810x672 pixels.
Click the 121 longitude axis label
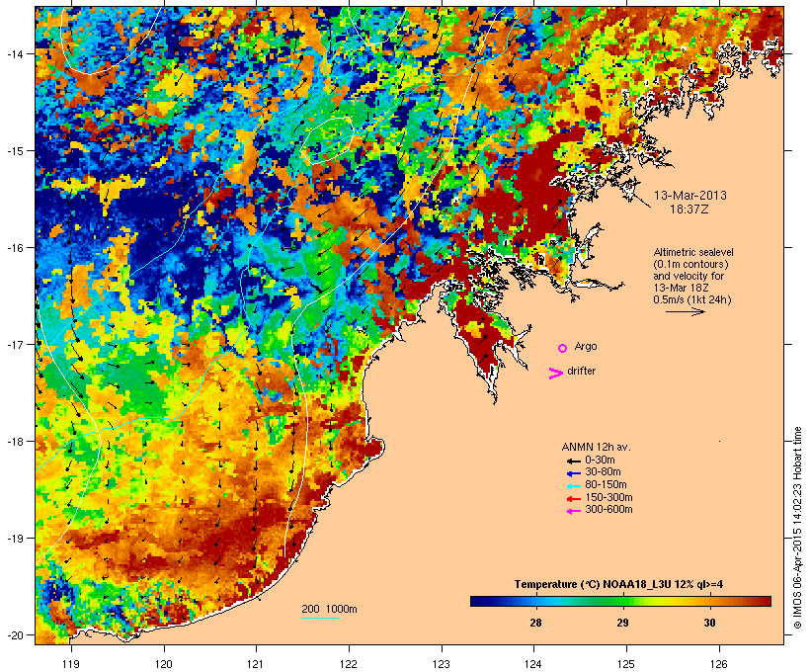(x=256, y=664)
